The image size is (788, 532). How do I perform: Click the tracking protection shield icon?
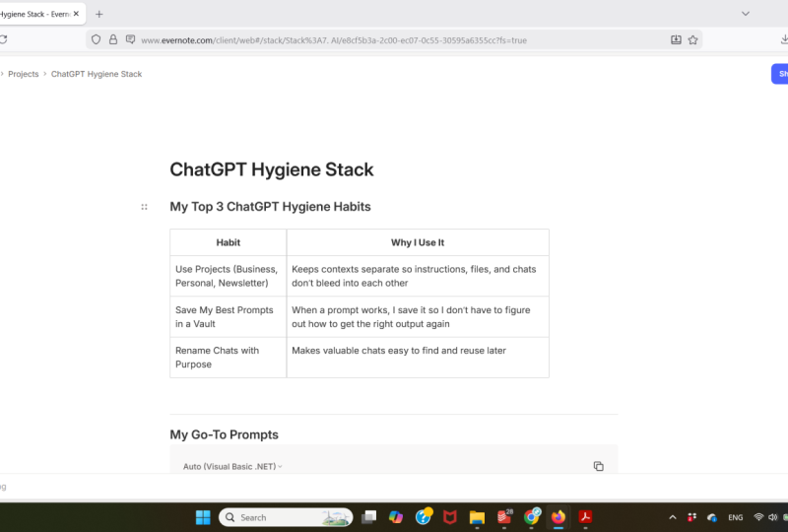pos(96,39)
